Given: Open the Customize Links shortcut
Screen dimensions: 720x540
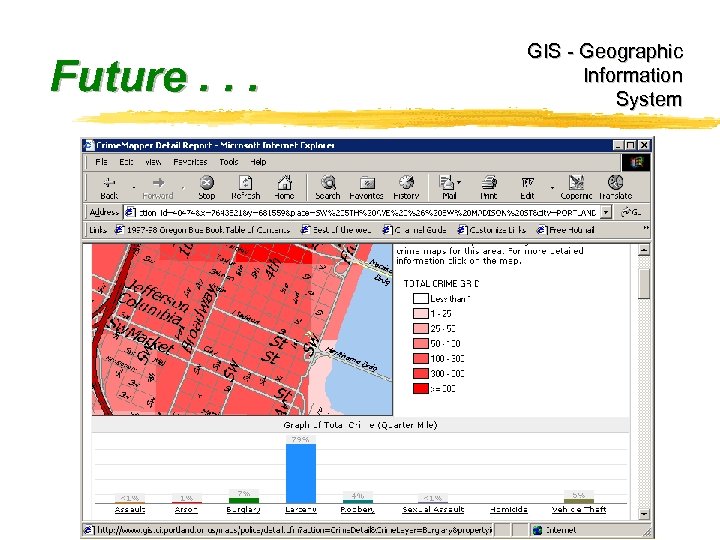Looking at the screenshot, I should click(492, 230).
